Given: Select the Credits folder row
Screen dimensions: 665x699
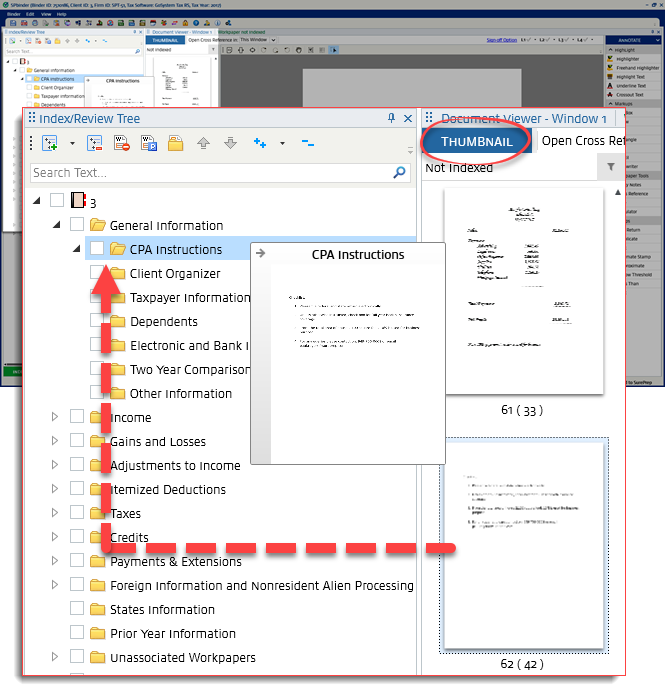Looking at the screenshot, I should coord(129,537).
